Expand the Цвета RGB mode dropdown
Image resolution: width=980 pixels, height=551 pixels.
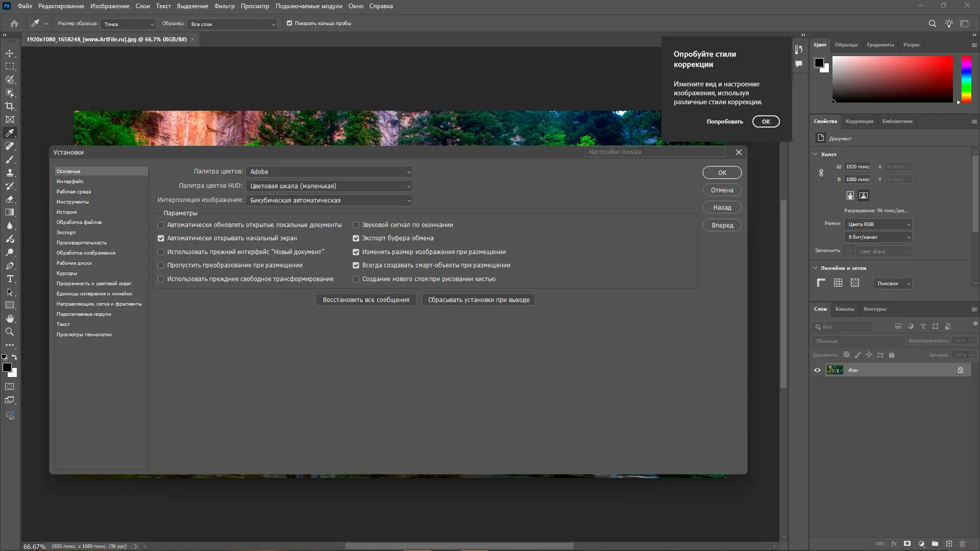point(878,224)
